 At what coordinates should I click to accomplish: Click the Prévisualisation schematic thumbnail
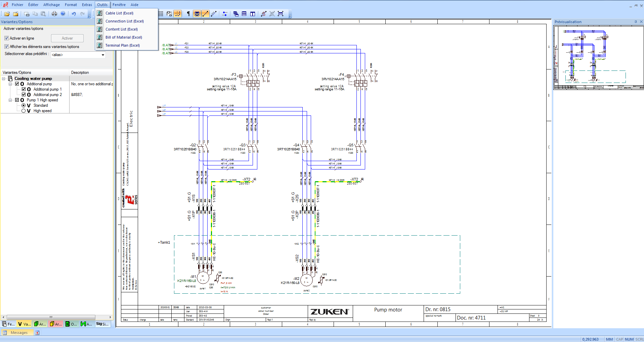599,57
